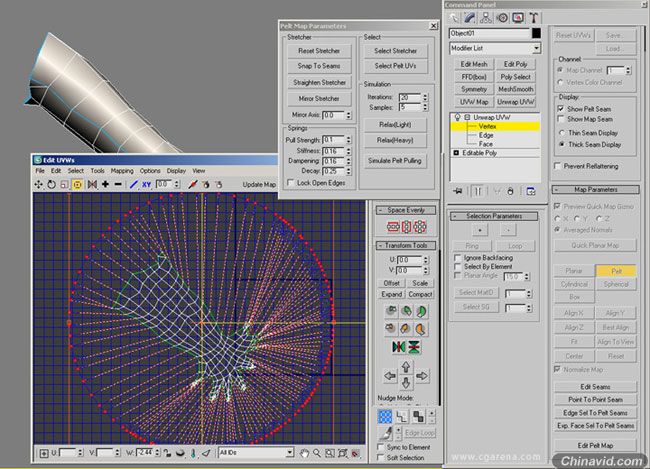Open the Modify tab icon in Command Panel
This screenshot has height=469, width=650.
coord(470,18)
